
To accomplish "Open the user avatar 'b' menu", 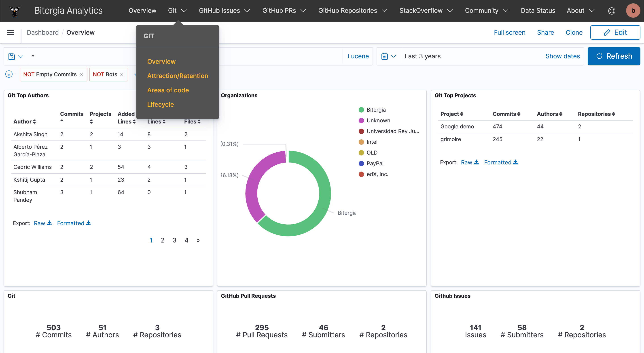I will pyautogui.click(x=633, y=11).
